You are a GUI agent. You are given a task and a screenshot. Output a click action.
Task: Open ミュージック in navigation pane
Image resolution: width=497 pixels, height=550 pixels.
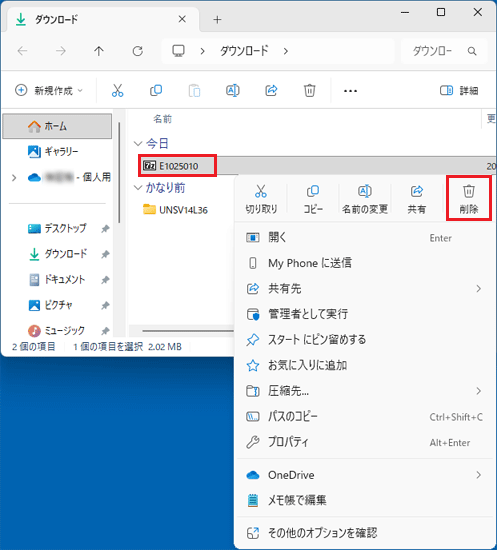pos(57,330)
